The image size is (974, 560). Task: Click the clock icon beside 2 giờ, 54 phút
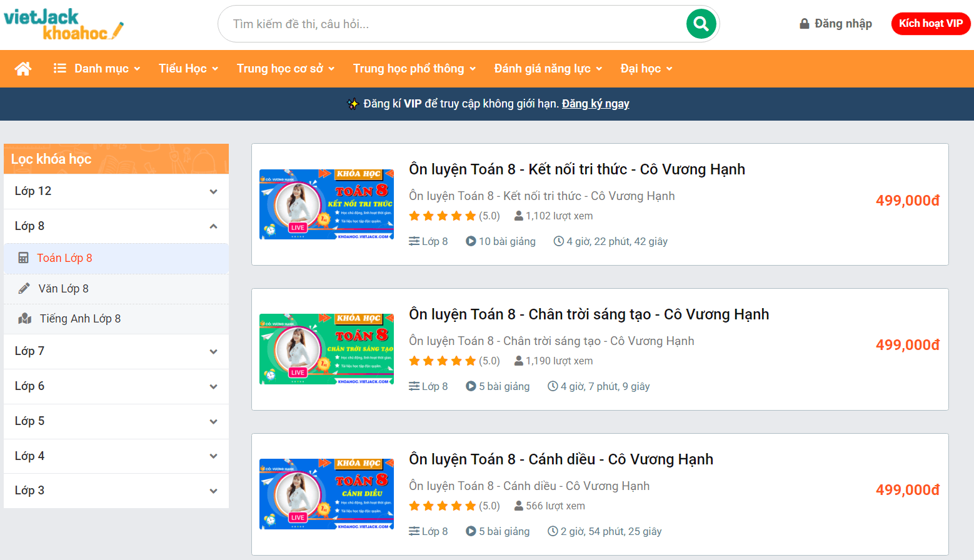click(x=553, y=531)
